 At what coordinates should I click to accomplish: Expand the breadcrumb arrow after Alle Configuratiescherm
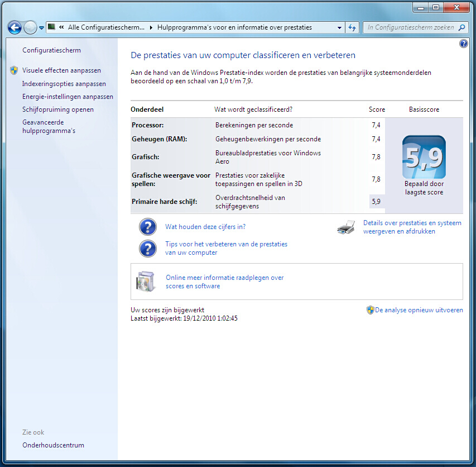(151, 27)
